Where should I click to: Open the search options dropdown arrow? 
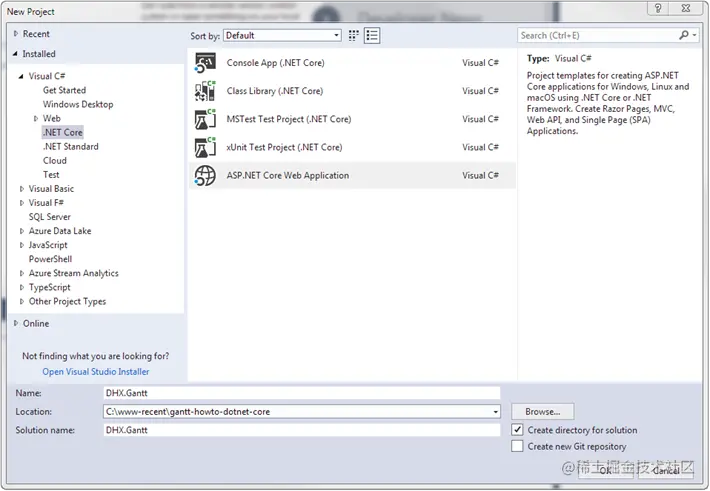click(x=694, y=35)
